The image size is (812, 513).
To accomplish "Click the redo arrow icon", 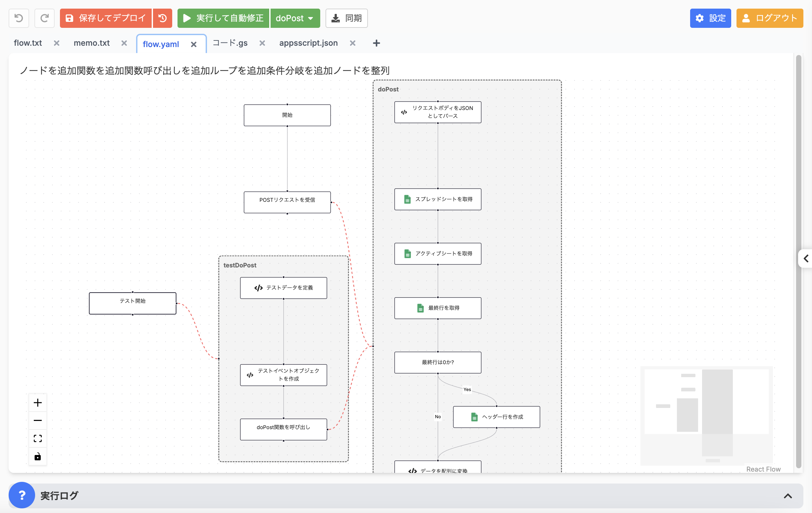I will click(44, 18).
